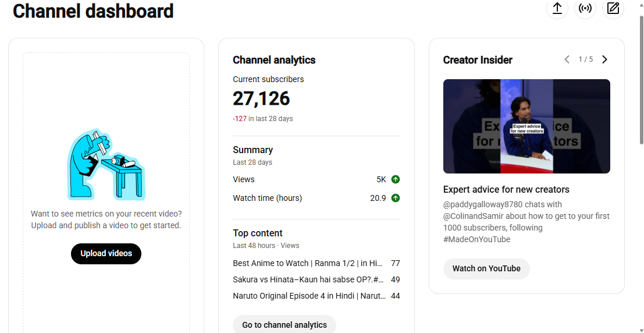Image resolution: width=644 pixels, height=333 pixels.
Task: Click the Upload videos arrow icon
Action: [x=557, y=8]
